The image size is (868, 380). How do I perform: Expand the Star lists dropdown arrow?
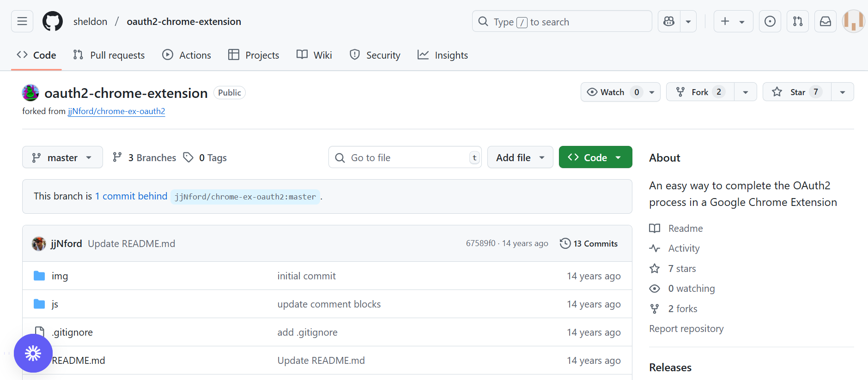coord(843,92)
